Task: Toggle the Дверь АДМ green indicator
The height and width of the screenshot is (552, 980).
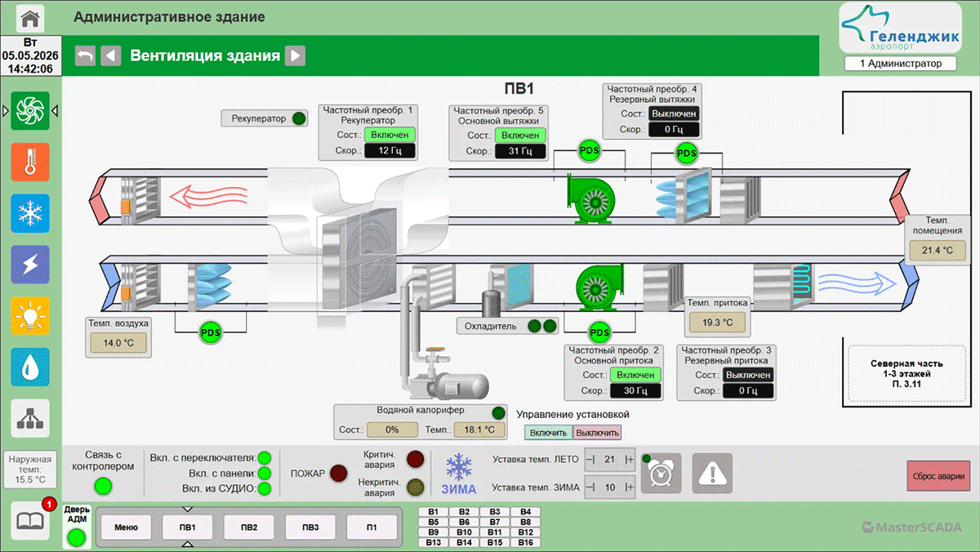Action: click(x=76, y=537)
